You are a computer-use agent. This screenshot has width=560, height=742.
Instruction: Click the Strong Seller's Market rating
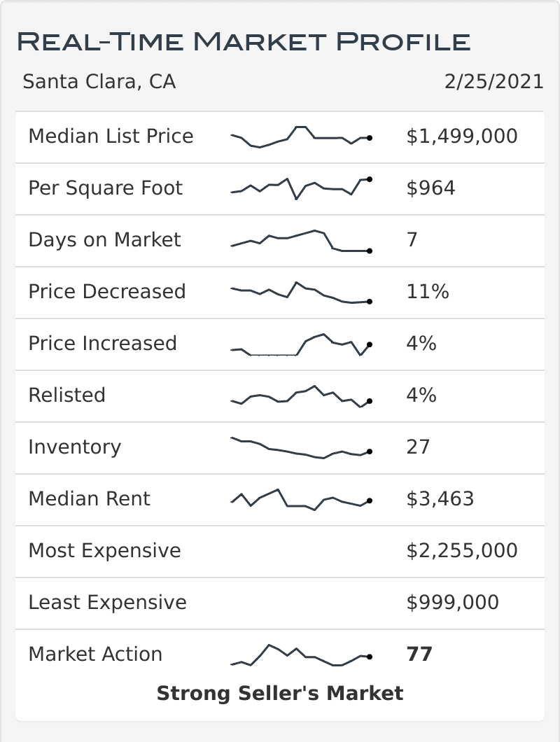[280, 694]
